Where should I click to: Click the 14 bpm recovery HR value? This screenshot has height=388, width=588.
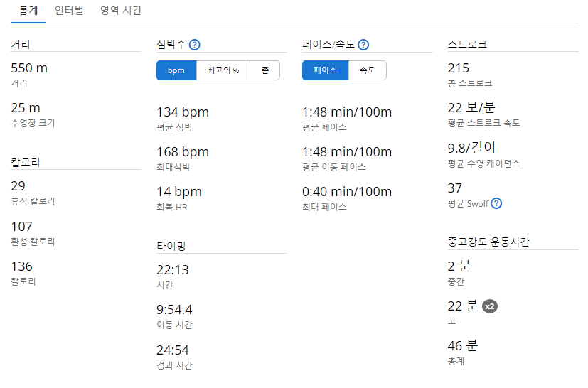click(179, 192)
